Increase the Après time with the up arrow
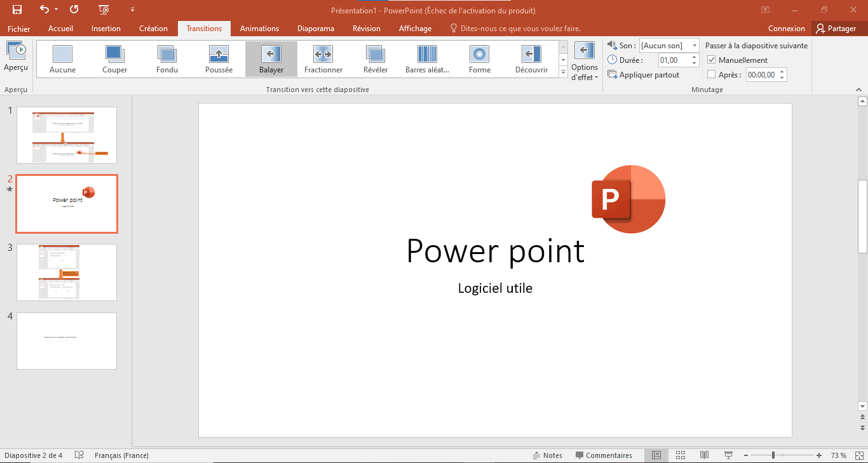868x463 pixels. pos(782,71)
